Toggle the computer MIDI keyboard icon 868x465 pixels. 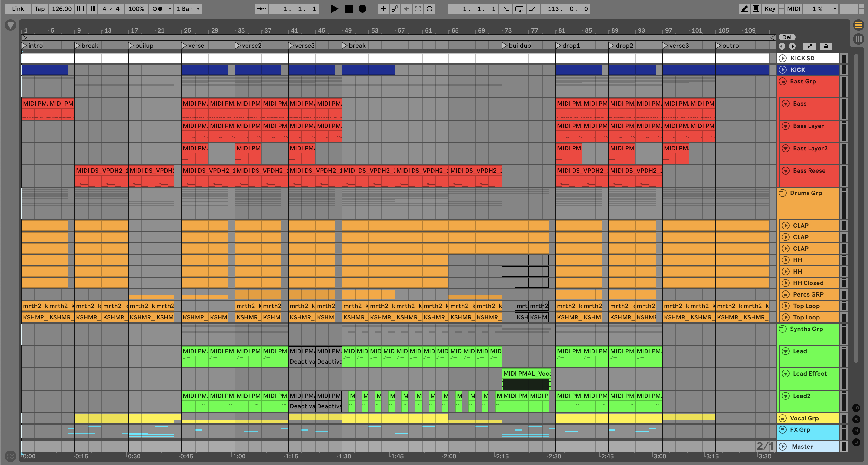756,9
